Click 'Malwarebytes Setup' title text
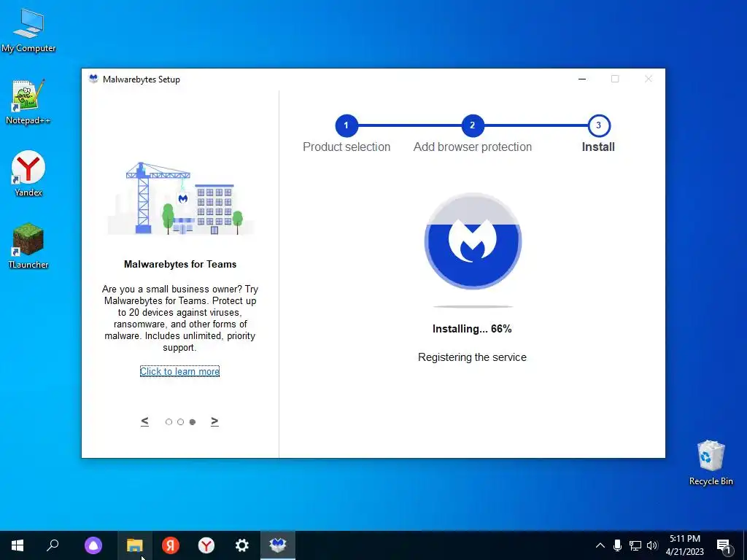This screenshot has width=747, height=560. 142,79
